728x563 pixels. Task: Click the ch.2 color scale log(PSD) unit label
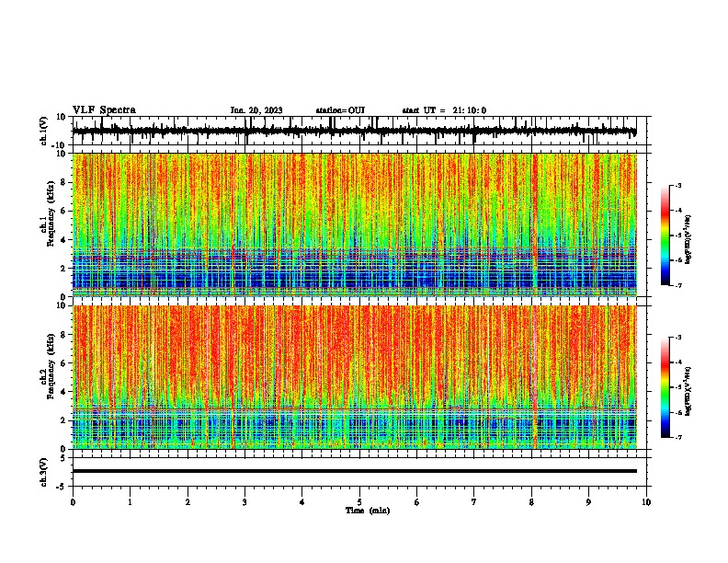(x=688, y=392)
